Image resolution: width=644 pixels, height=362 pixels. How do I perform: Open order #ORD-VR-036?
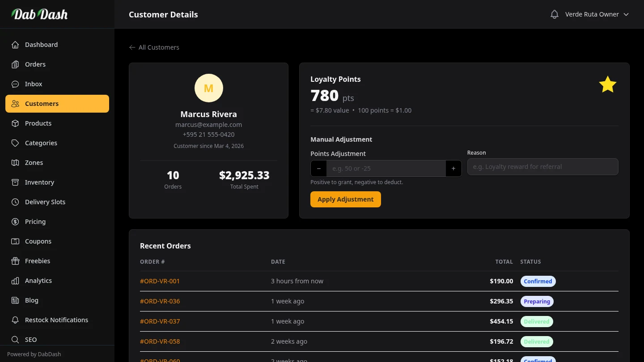[x=160, y=301]
